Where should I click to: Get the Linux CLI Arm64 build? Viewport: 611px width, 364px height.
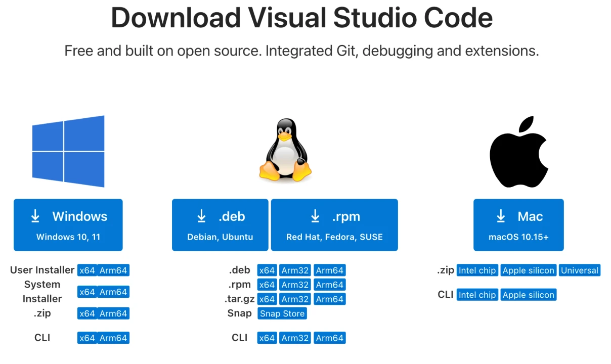[x=330, y=338]
